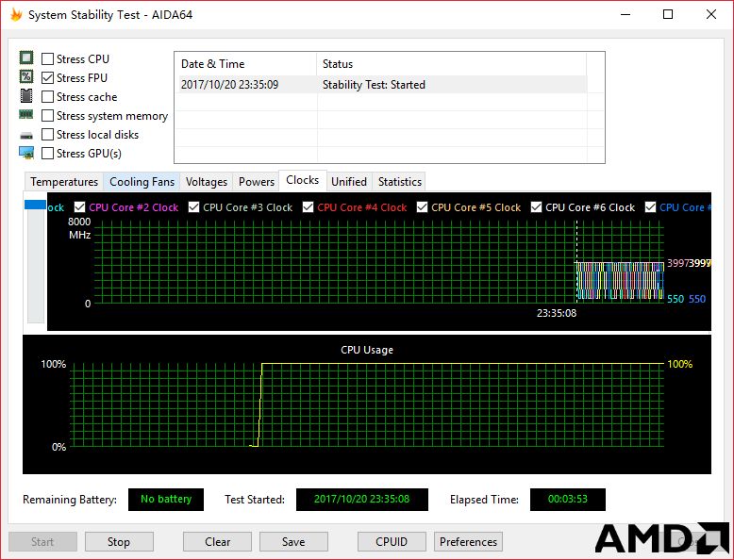
Task: Click the monitor GPU icon beside Stress GPU(s)
Action: [x=26, y=153]
